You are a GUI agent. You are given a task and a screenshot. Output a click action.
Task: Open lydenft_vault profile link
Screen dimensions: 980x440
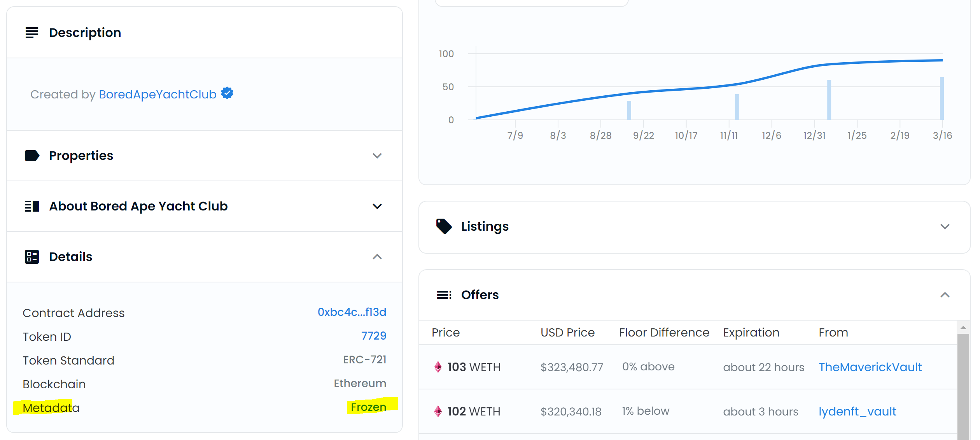(x=857, y=411)
